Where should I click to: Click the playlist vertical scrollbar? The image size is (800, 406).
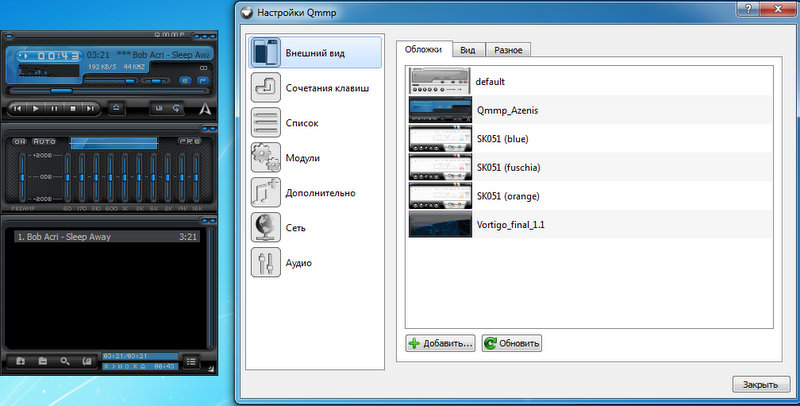pyautogui.click(x=209, y=288)
